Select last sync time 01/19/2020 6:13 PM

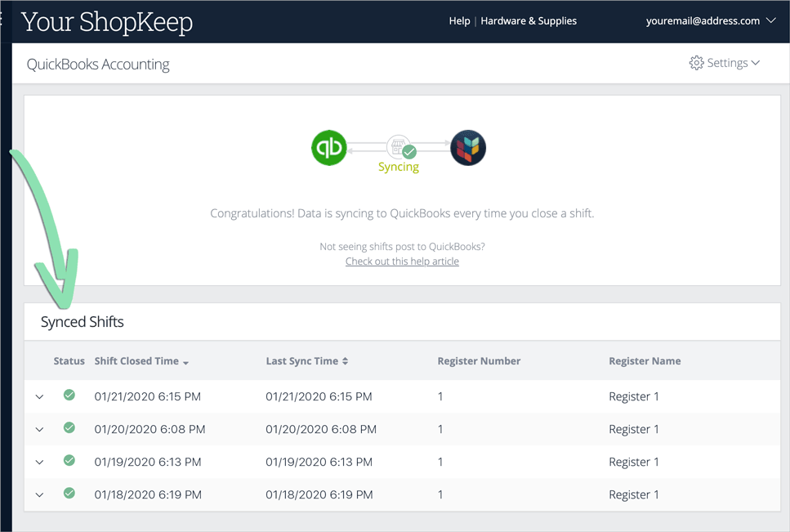pyautogui.click(x=319, y=462)
